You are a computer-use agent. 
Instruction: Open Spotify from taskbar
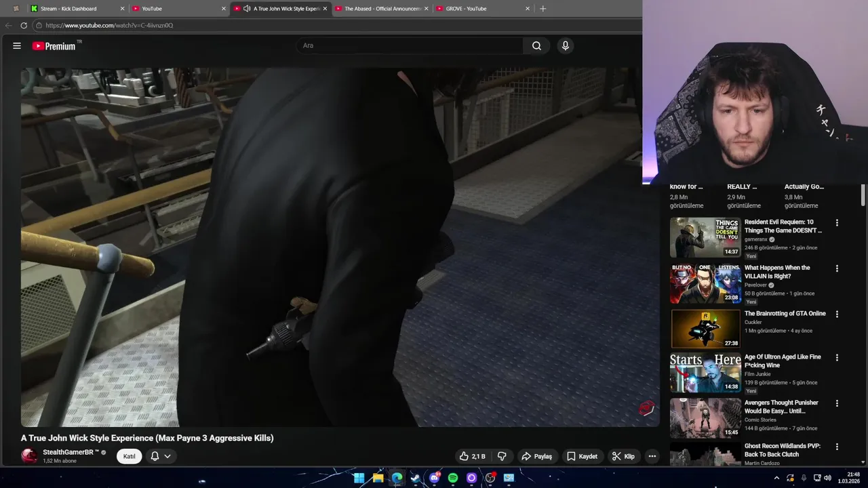point(453,478)
